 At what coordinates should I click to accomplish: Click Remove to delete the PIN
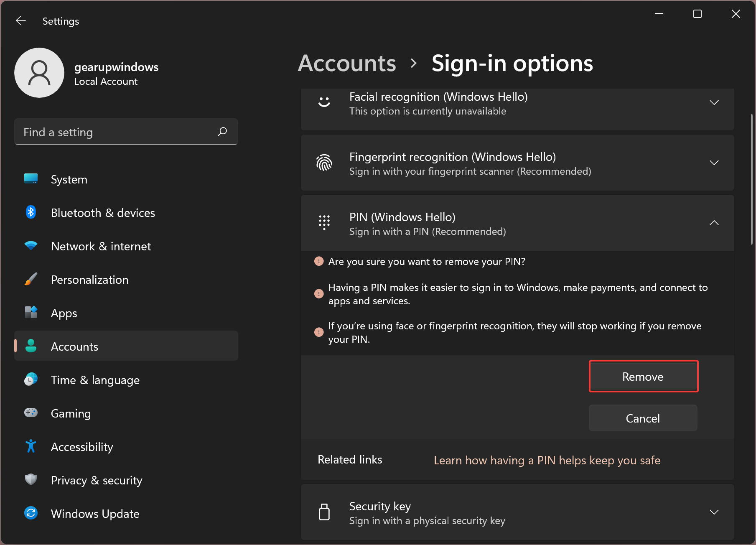[643, 377]
